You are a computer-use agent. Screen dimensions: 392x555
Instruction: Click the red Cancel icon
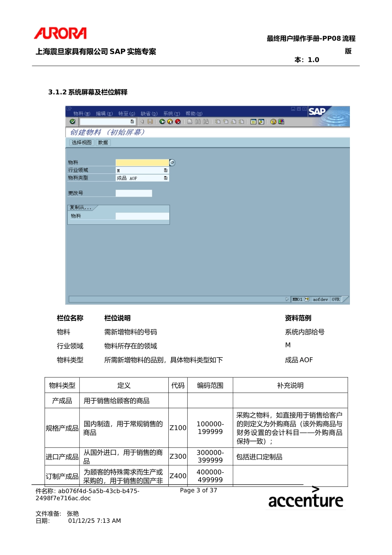click(x=178, y=122)
